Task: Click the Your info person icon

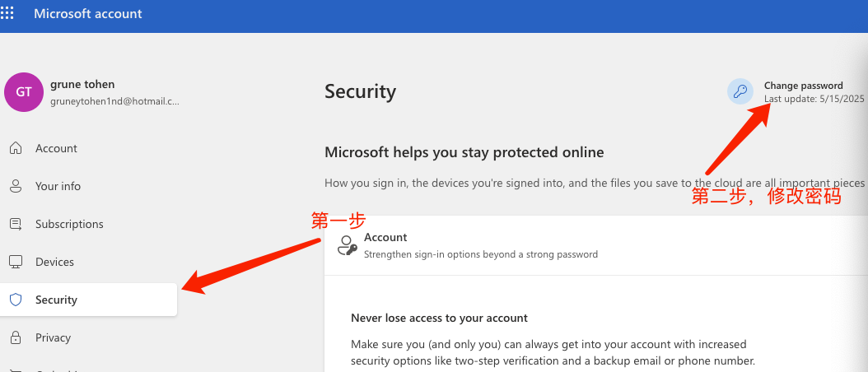Action: pos(15,186)
